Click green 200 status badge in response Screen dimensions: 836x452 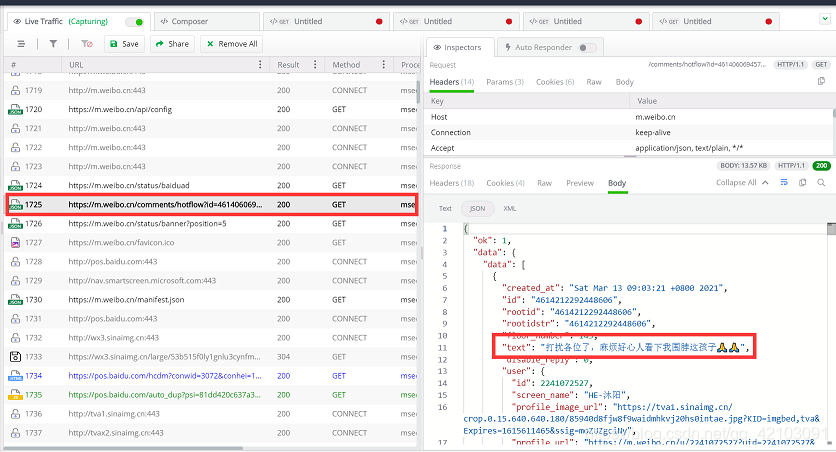click(x=822, y=166)
